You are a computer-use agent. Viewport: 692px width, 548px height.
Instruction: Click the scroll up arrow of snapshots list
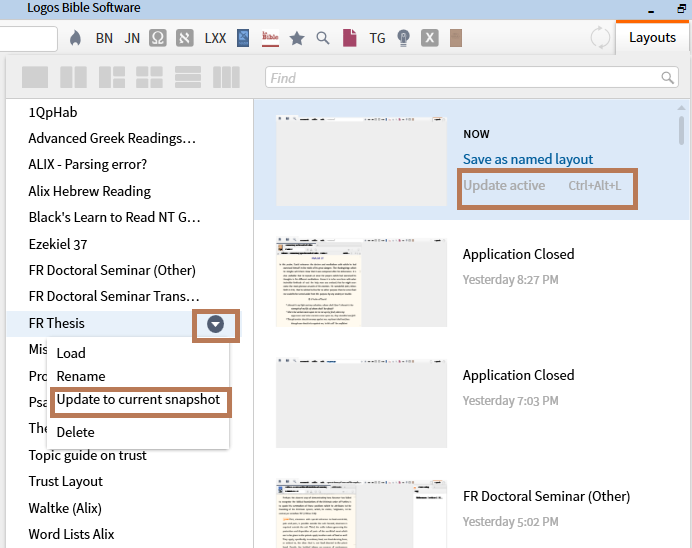pos(681,108)
